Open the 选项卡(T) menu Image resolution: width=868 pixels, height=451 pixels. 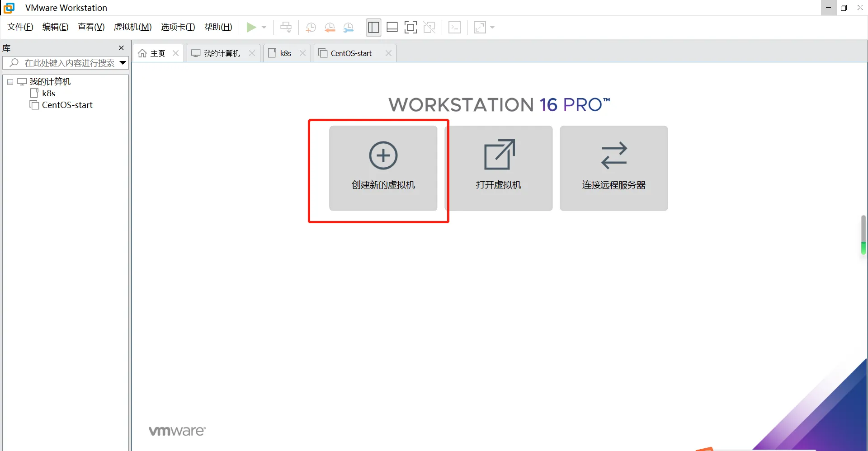178,27
